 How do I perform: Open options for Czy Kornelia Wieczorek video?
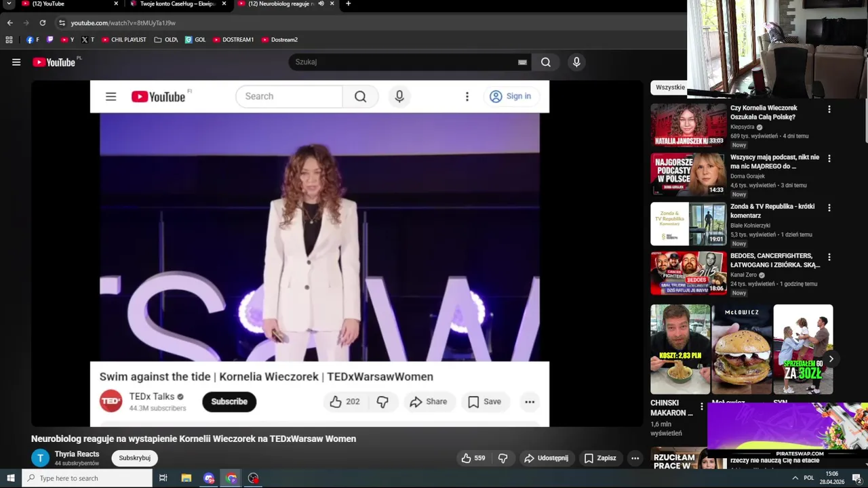[829, 109]
